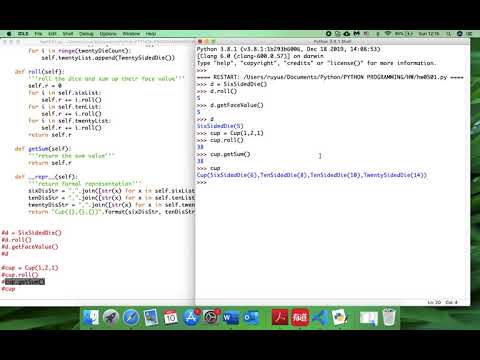Open Calendar showing date 10
Image resolution: width=480 pixels, height=360 pixels.
pyautogui.click(x=171, y=317)
